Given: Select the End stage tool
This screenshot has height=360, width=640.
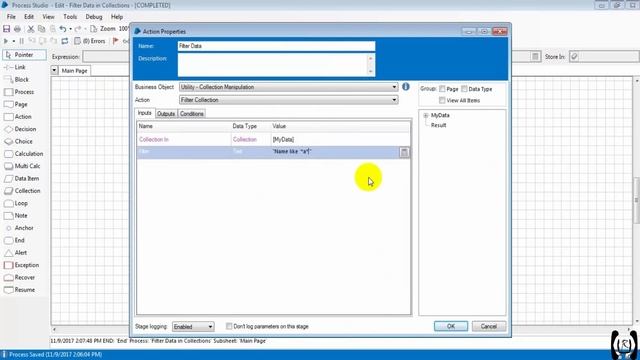Looking at the screenshot, I should [x=14, y=240].
